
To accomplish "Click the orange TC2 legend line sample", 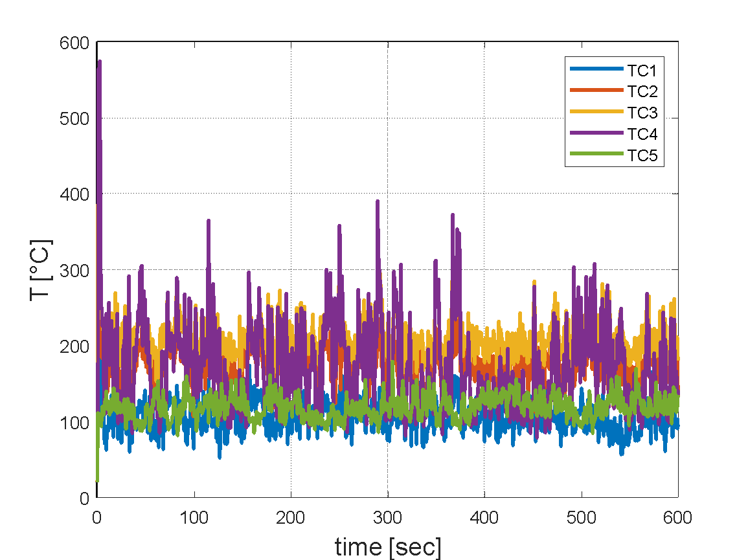I will (x=596, y=90).
